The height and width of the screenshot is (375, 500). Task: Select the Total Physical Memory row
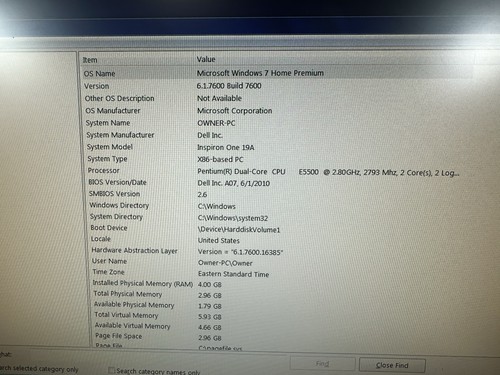point(128,294)
